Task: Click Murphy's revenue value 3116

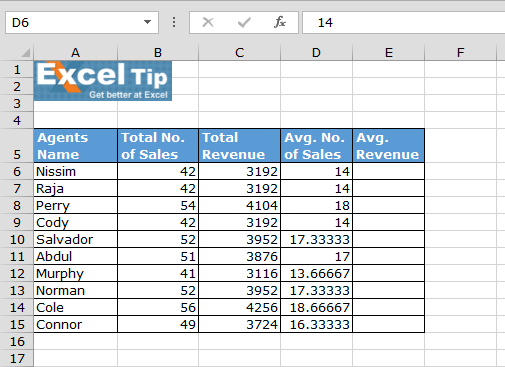Action: [x=240, y=273]
